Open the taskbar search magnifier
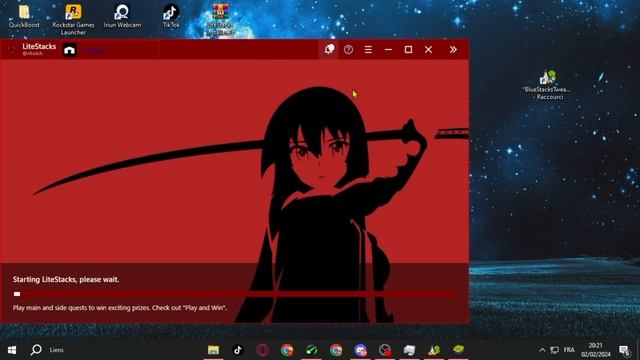The image size is (640, 360). click(36, 350)
